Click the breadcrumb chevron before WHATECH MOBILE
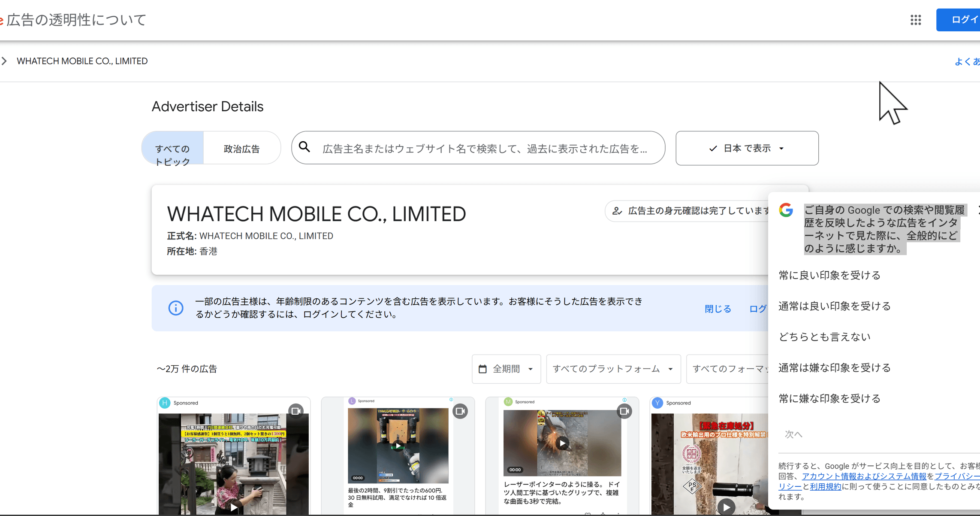This screenshot has width=980, height=516. [x=4, y=61]
